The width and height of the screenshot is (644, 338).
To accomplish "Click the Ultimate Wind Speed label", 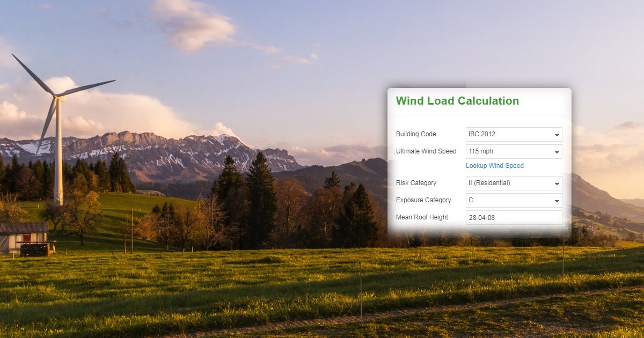I will click(426, 151).
